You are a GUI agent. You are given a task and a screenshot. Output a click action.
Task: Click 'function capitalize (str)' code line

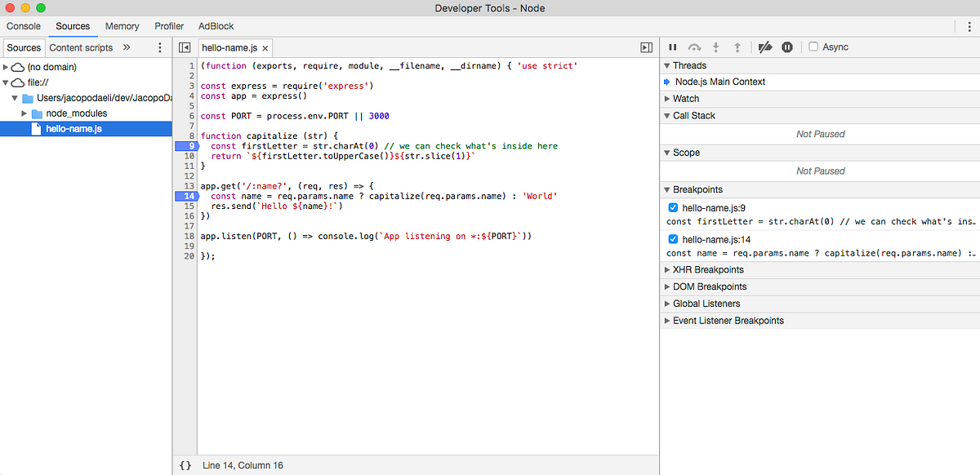click(x=269, y=136)
